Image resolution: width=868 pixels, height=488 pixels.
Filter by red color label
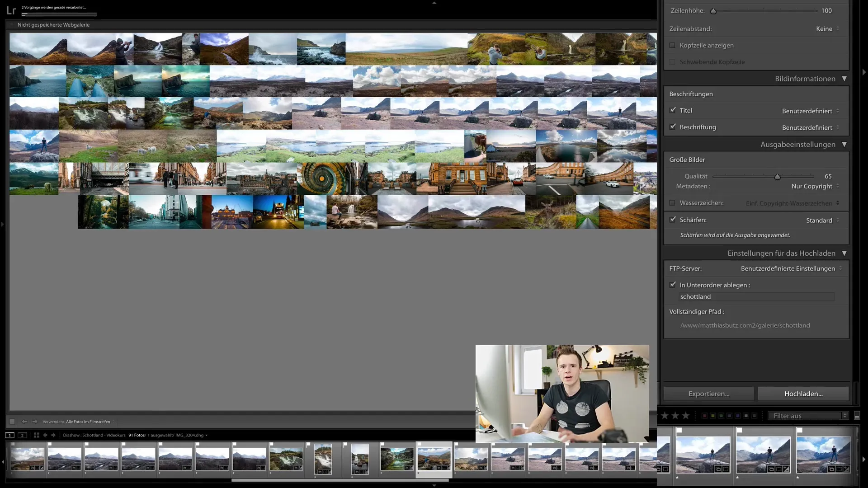click(704, 416)
